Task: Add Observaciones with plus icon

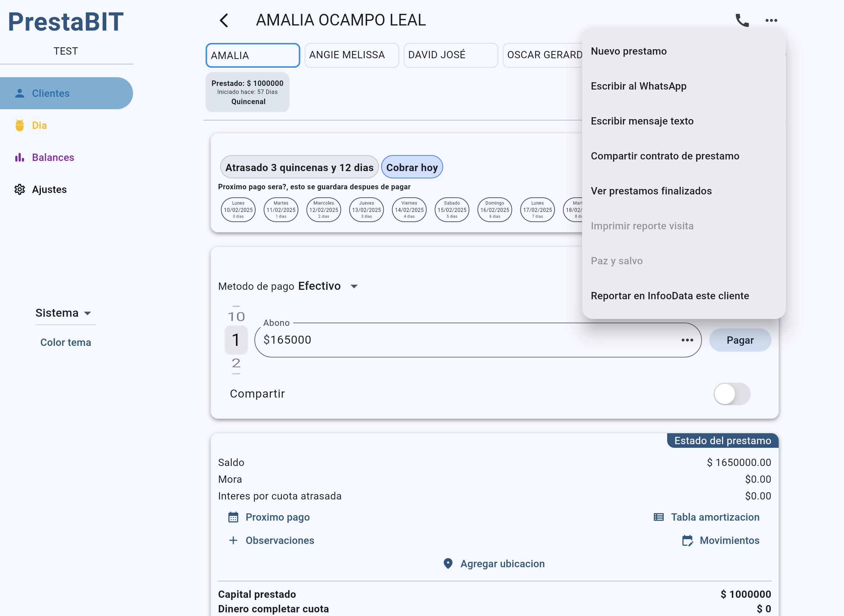Action: 233,540
